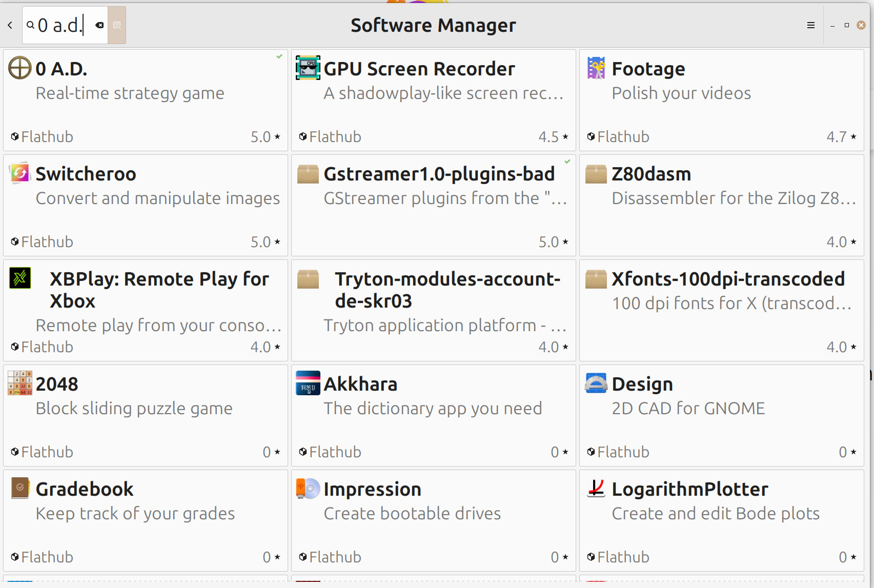Click Flathub label on Footage card
Screen dimensions: 874x588
pyautogui.click(x=623, y=137)
